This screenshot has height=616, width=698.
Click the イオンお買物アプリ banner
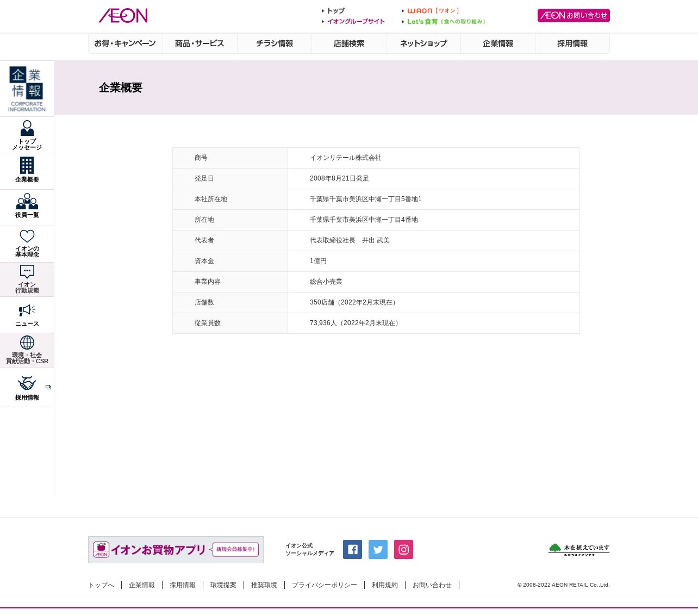pos(176,550)
